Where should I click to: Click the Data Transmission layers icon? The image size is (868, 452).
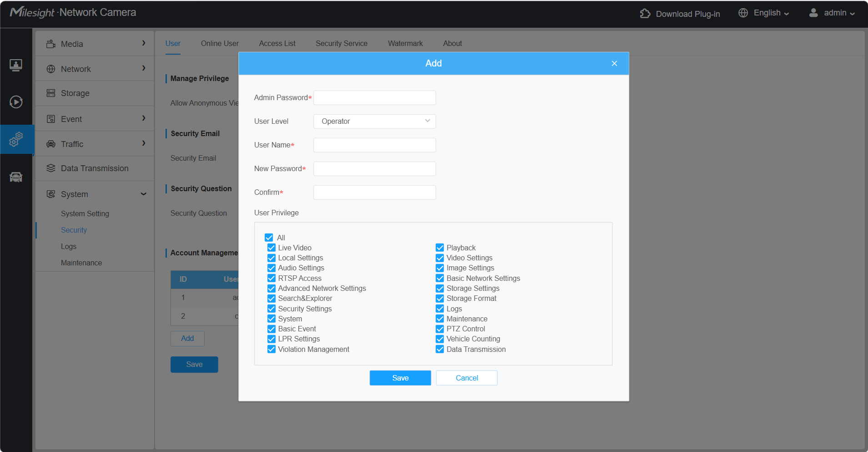click(x=51, y=168)
